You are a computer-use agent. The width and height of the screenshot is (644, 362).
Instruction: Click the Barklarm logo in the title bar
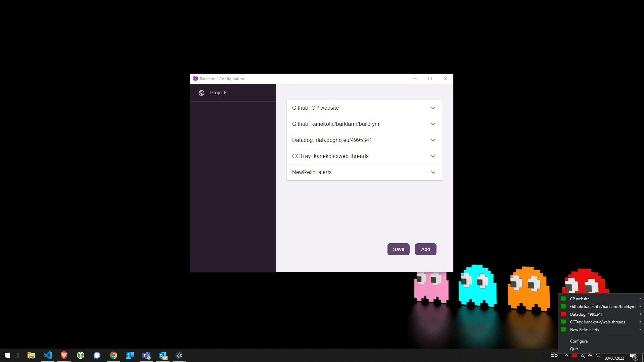click(x=195, y=79)
